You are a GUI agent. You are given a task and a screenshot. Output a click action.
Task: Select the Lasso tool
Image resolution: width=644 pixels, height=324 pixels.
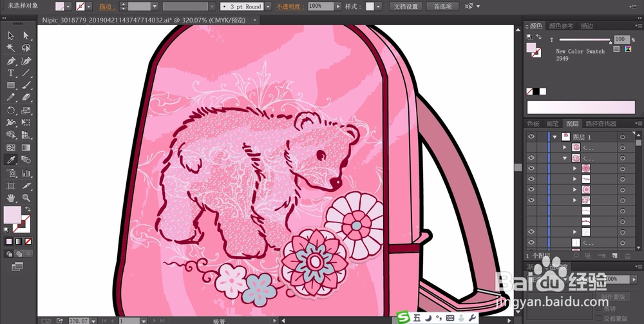pos(26,48)
